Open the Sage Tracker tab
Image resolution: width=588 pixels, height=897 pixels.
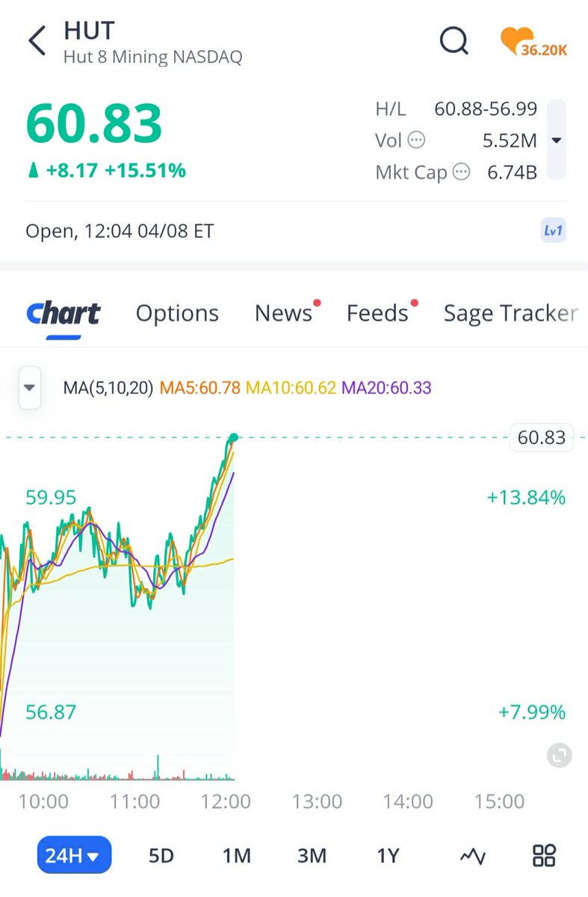[510, 313]
